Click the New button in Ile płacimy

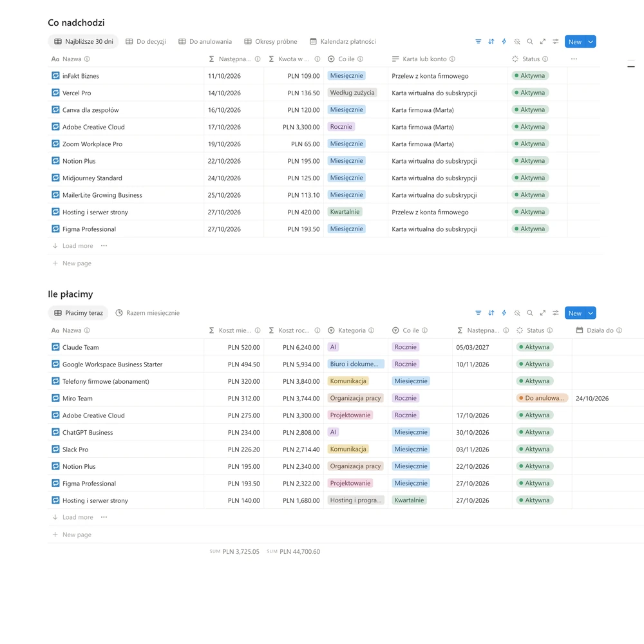575,313
